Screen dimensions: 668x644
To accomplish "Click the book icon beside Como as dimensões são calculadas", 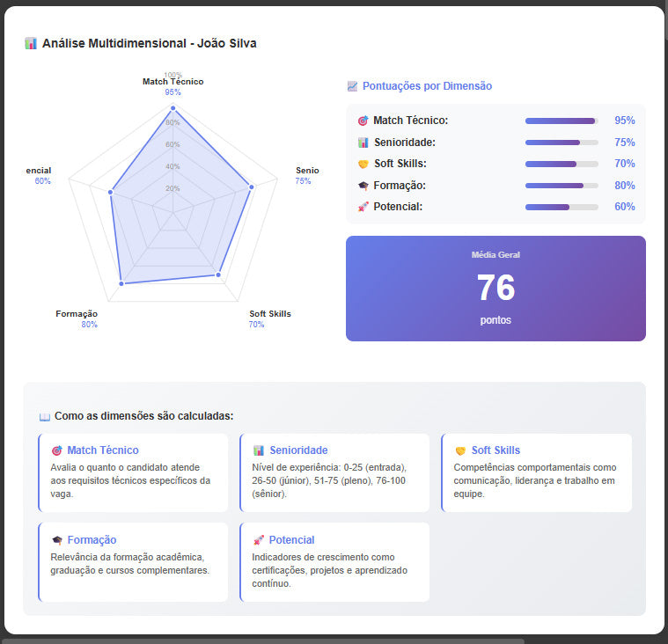I will tap(45, 416).
